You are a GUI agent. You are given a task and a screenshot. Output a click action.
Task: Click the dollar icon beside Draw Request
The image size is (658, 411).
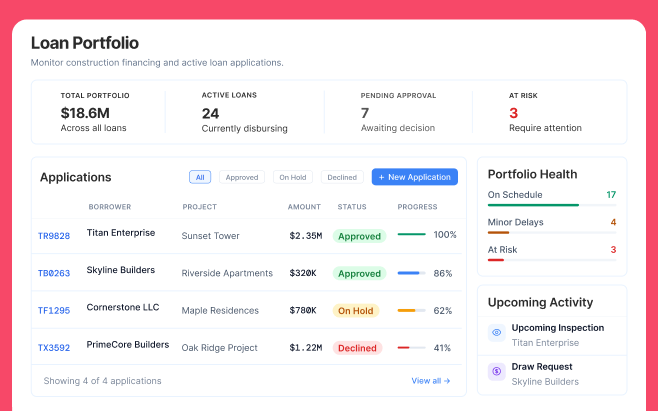click(x=496, y=372)
